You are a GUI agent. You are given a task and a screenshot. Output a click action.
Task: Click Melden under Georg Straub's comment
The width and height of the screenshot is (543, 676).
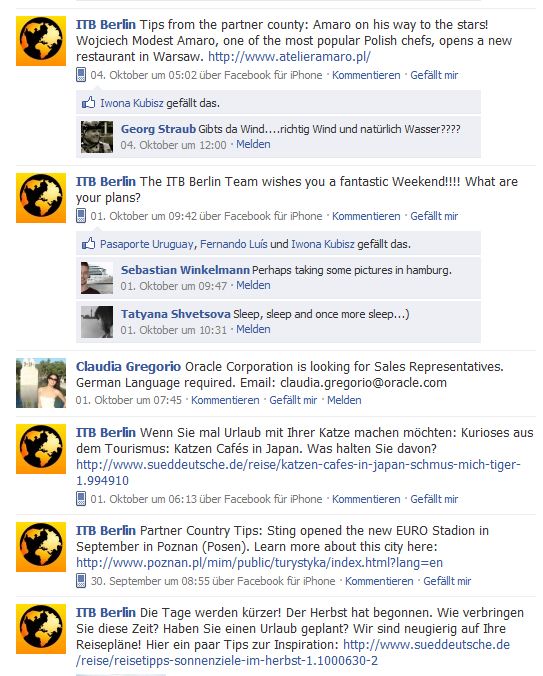tap(253, 144)
